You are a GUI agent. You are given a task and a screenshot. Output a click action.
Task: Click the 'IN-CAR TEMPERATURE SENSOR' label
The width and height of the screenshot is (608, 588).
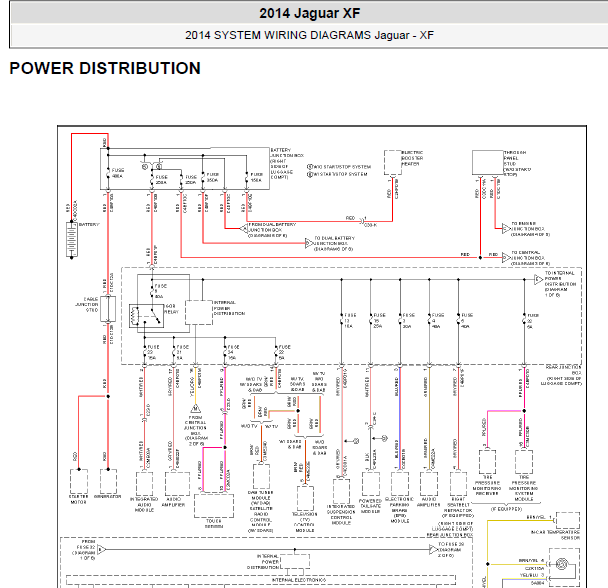[556, 535]
